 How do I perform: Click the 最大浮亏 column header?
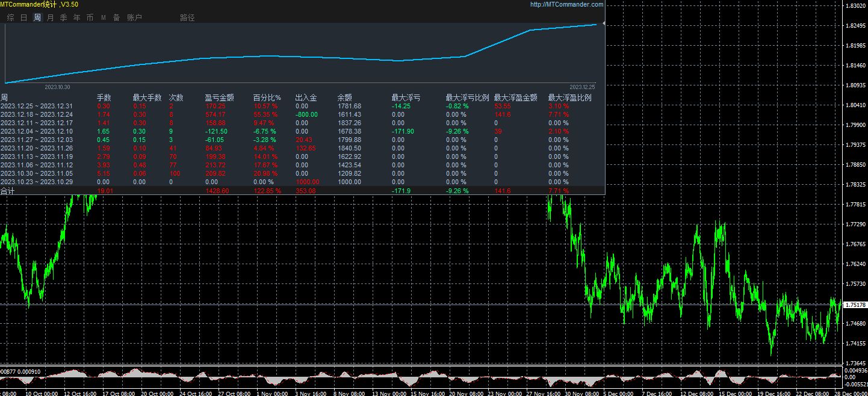coord(406,97)
